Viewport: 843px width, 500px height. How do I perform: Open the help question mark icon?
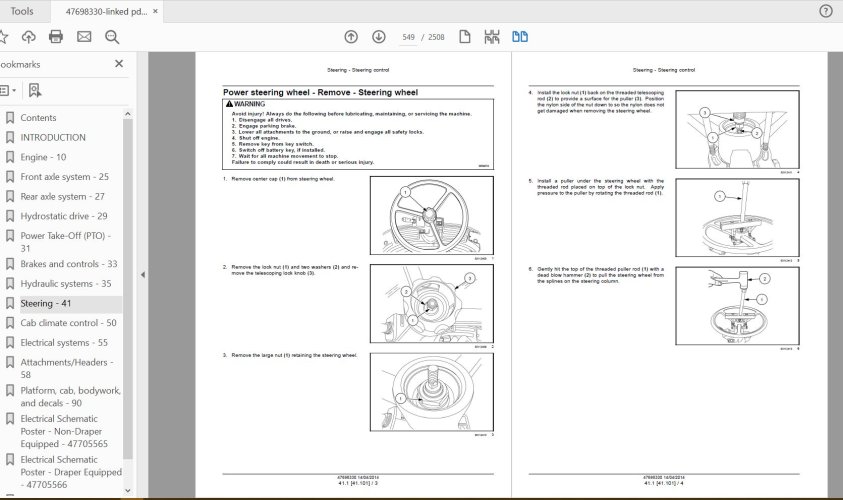[826, 11]
